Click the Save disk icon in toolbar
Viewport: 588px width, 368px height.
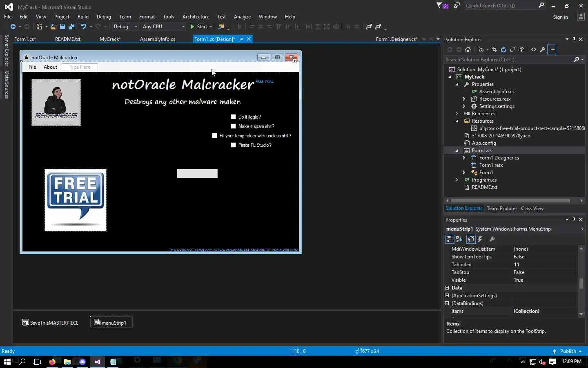(x=62, y=27)
